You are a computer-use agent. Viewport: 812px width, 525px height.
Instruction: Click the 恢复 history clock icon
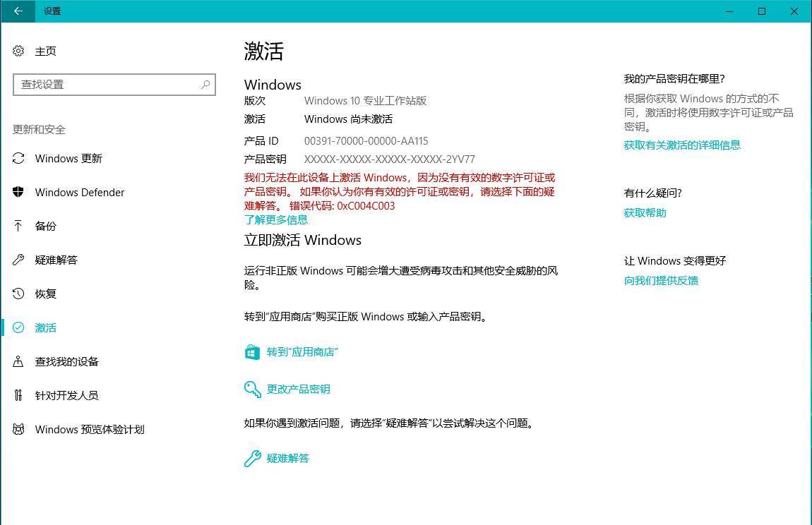click(18, 294)
